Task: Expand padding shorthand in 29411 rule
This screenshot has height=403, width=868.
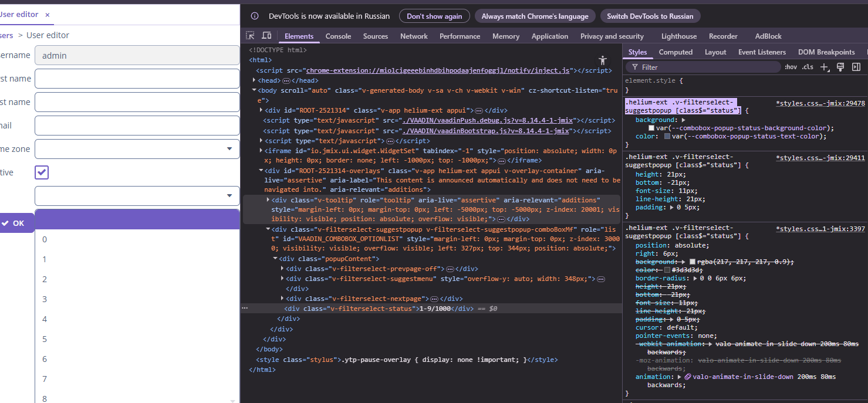Action: pyautogui.click(x=672, y=207)
